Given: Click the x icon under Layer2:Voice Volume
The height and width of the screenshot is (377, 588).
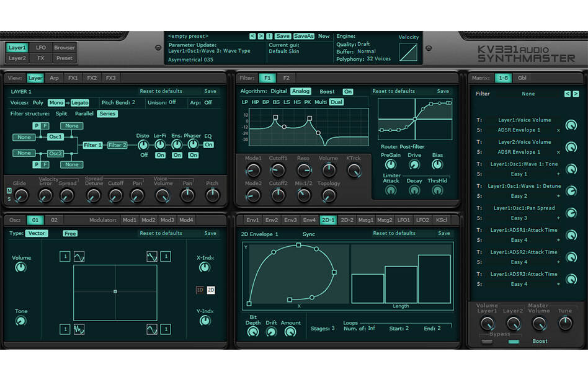Looking at the screenshot, I should tap(558, 152).
